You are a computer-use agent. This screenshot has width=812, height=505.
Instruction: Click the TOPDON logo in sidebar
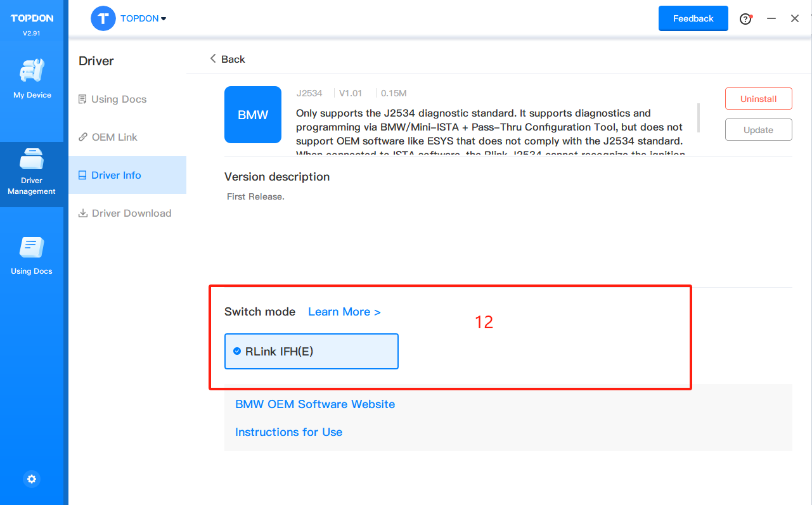[32, 18]
